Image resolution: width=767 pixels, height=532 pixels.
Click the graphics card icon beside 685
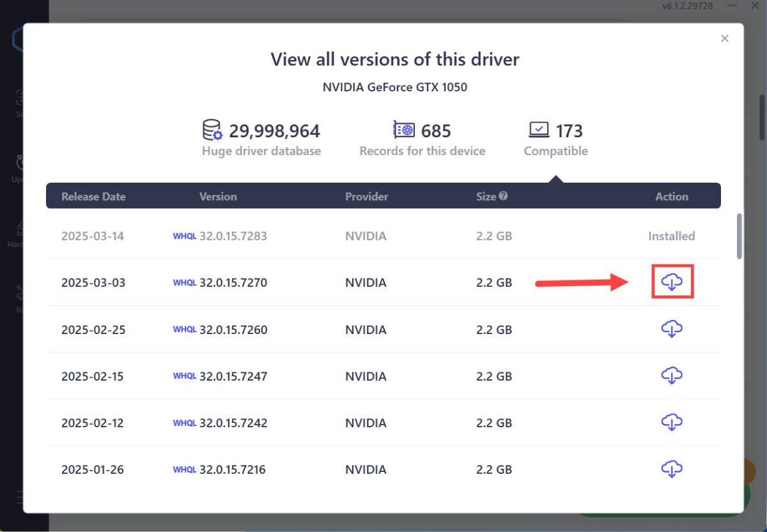coord(403,130)
